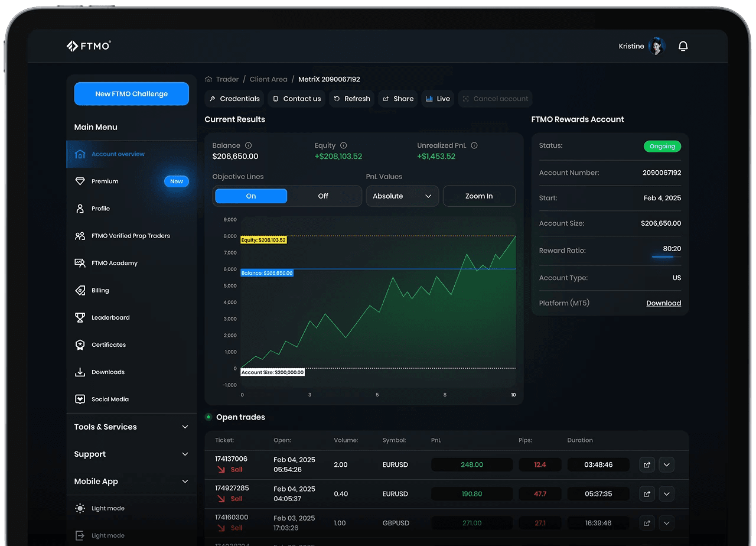Click the Certificates badge icon
The image size is (756, 546).
(x=80, y=344)
